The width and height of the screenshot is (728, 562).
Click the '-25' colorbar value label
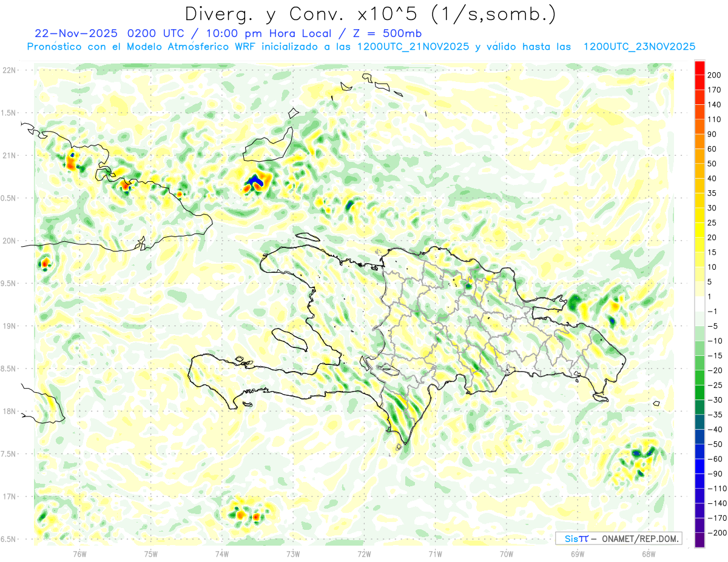coord(715,385)
